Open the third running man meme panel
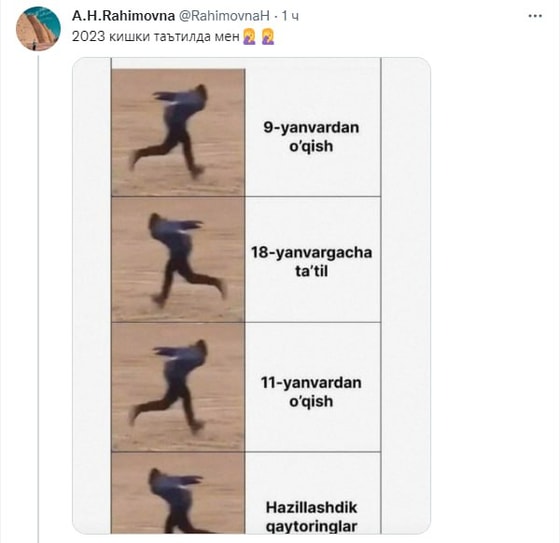 (178, 387)
